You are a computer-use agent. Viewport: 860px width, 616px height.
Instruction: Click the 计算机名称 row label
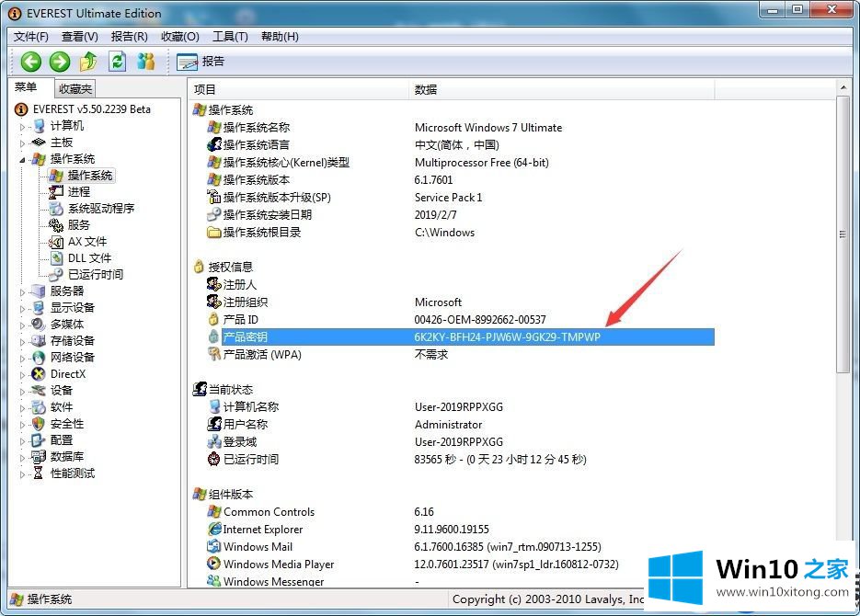click(251, 406)
